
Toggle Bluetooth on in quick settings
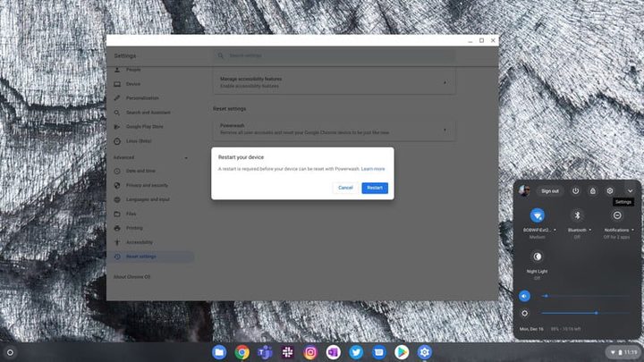[x=577, y=215]
